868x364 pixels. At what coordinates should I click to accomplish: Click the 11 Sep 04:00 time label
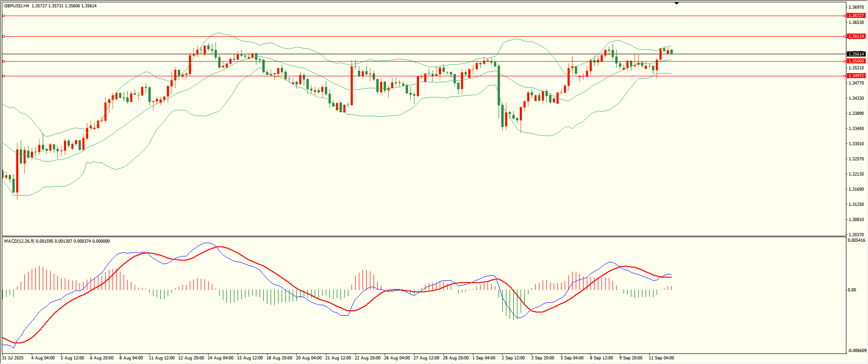click(x=661, y=358)
